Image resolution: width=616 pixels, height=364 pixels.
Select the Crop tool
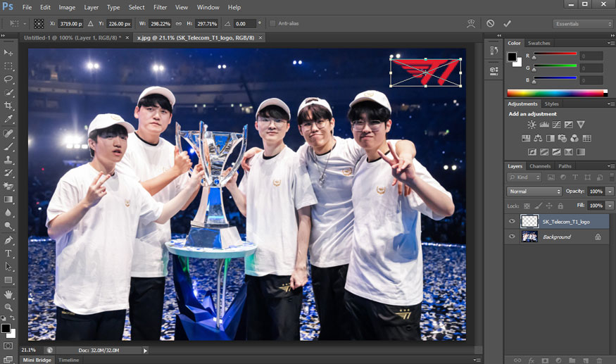[8, 106]
